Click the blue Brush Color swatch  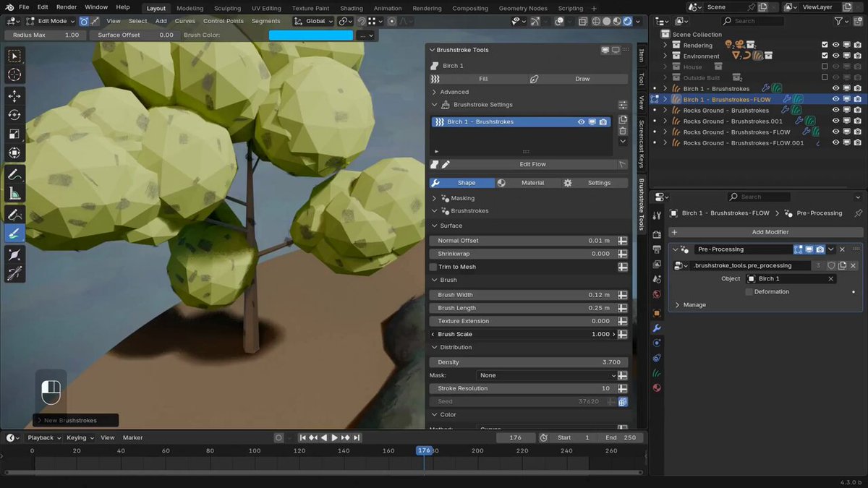311,35
